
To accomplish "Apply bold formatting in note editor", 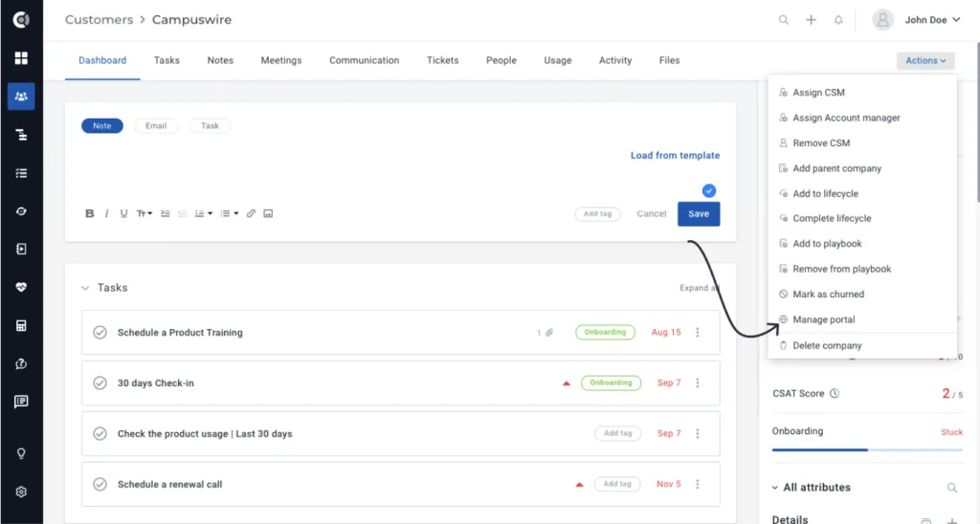I will point(89,213).
